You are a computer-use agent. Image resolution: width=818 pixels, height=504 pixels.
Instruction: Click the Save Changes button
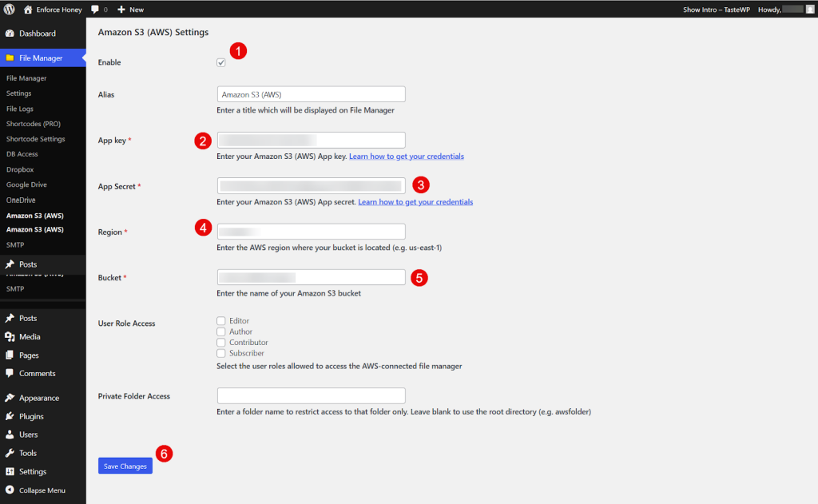[x=125, y=465]
